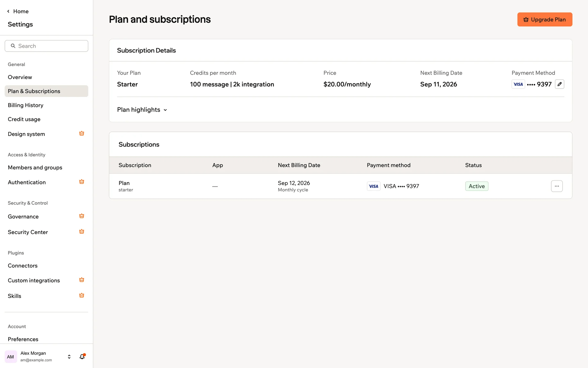588x368 pixels.
Task: Click the pencil edit payment method icon
Action: (560, 84)
